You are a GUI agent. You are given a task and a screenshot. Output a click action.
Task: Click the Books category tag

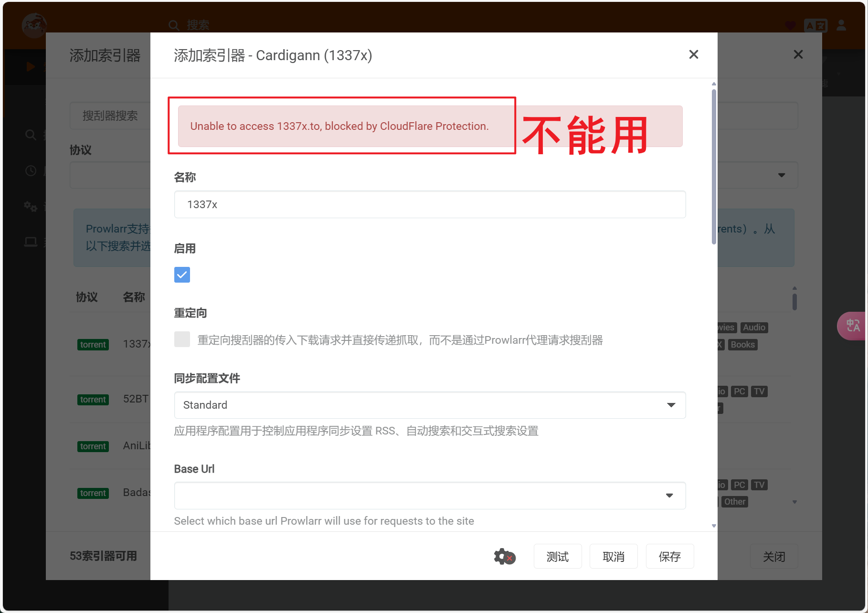point(743,345)
